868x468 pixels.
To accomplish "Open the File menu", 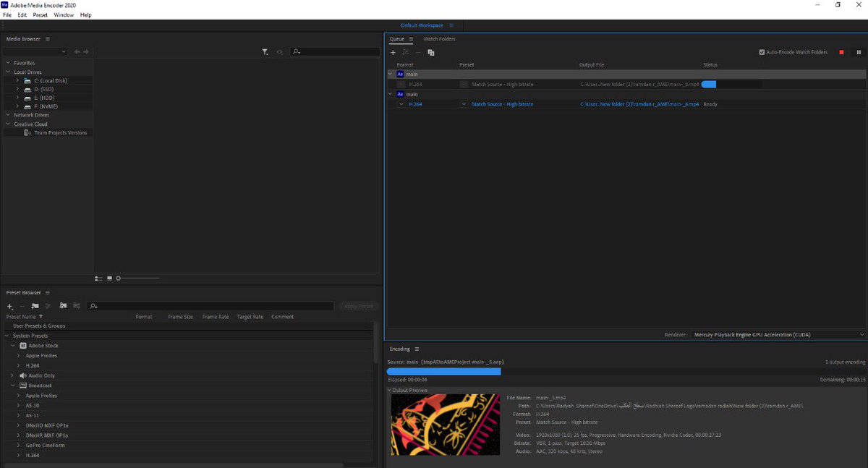I will 7,14.
